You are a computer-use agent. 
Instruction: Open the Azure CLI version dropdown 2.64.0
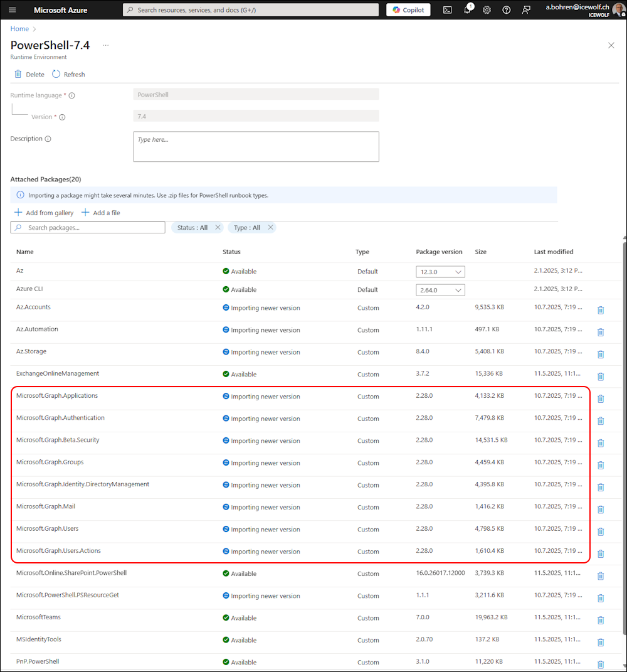[x=440, y=290]
